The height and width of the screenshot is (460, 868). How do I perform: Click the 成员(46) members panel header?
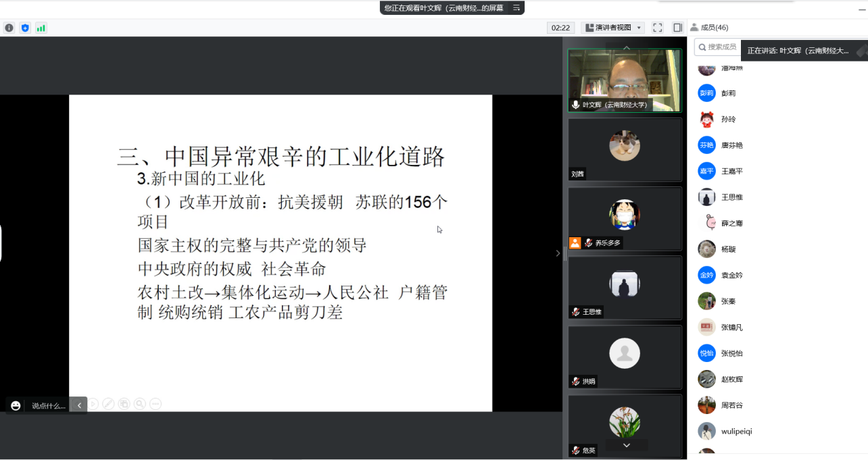coord(710,28)
